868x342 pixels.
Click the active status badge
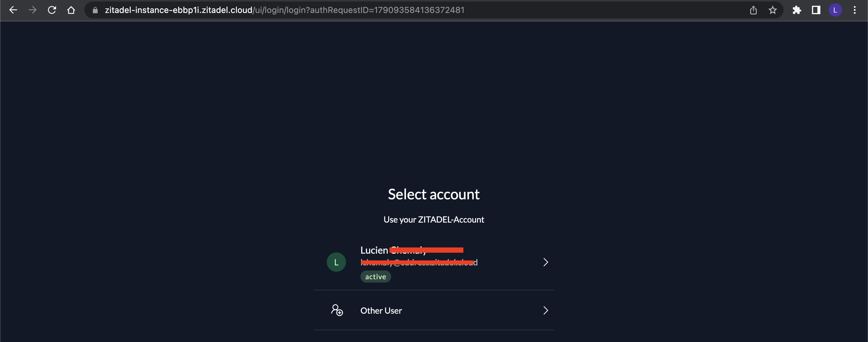[375, 277]
